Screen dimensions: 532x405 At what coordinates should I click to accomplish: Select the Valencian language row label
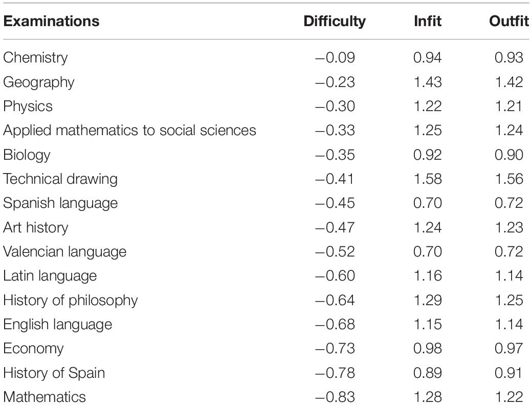[65, 252]
